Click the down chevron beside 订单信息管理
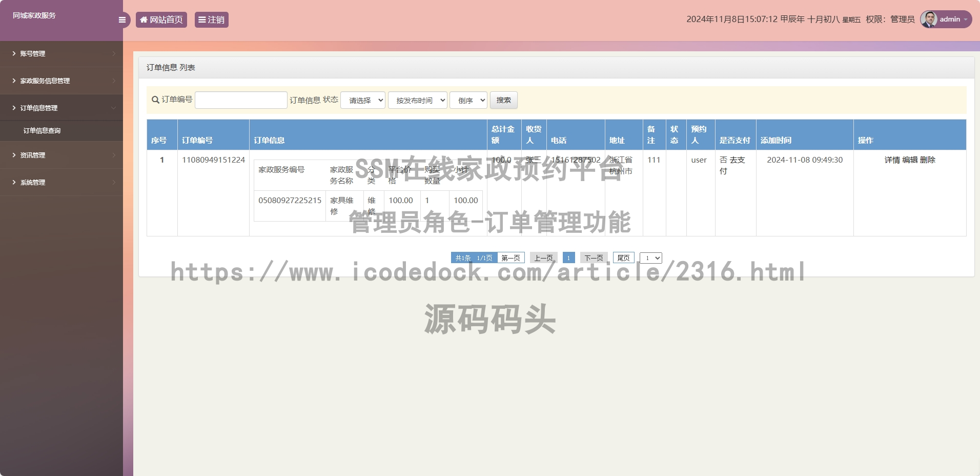 [114, 108]
